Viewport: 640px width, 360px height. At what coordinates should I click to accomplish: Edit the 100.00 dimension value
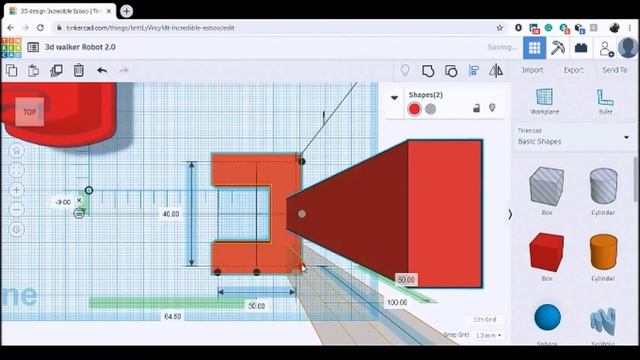coord(397,302)
